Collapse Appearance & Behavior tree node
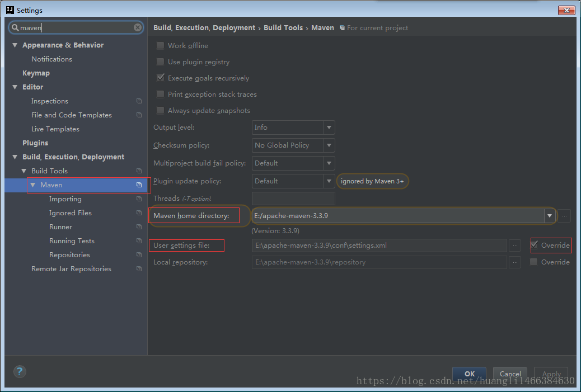Screen dimensions: 581x392 tap(15, 45)
